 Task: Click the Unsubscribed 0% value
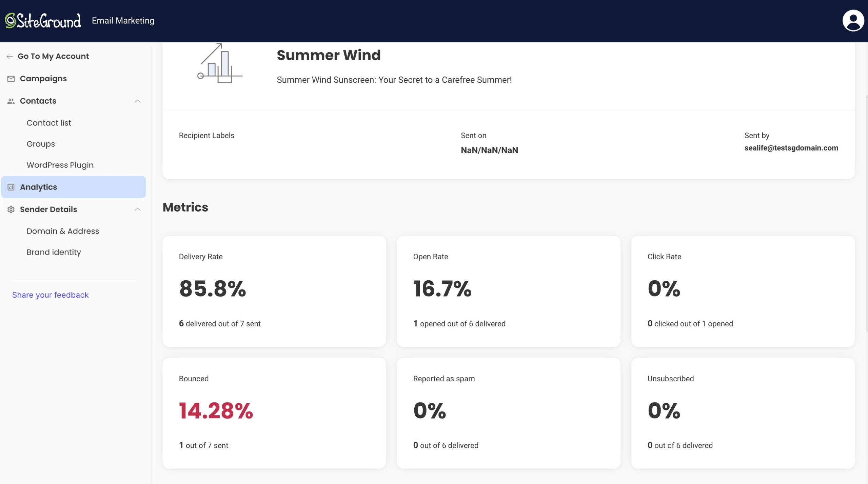pyautogui.click(x=664, y=411)
